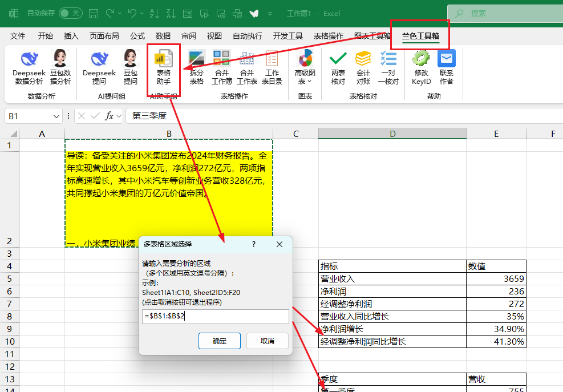Image resolution: width=563 pixels, height=392 pixels.
Task: Open the 文件 menu
Action: tap(18, 36)
